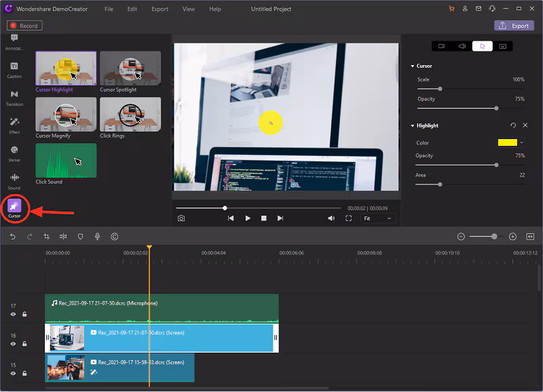543x392 pixels.
Task: Select the Cursor Highlight effect thumbnail
Action: 66,68
